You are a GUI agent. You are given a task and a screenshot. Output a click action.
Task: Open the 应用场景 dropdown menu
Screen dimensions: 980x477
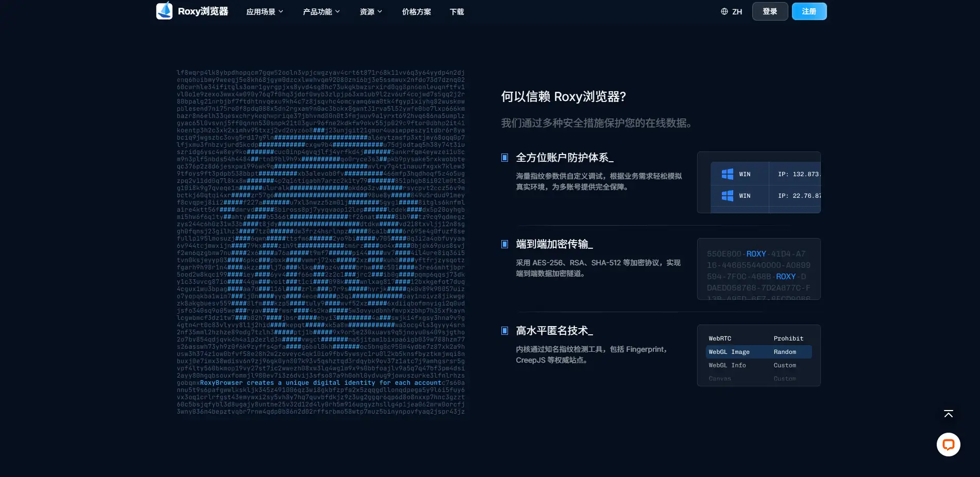[265, 11]
